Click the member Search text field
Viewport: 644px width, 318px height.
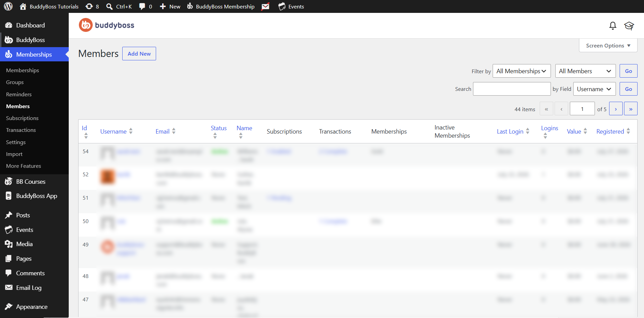click(512, 89)
